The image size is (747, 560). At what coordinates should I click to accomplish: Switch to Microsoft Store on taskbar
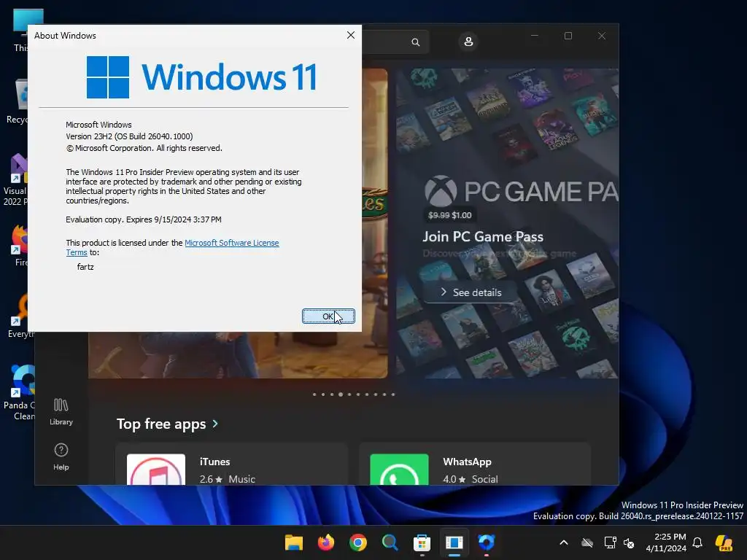click(422, 542)
